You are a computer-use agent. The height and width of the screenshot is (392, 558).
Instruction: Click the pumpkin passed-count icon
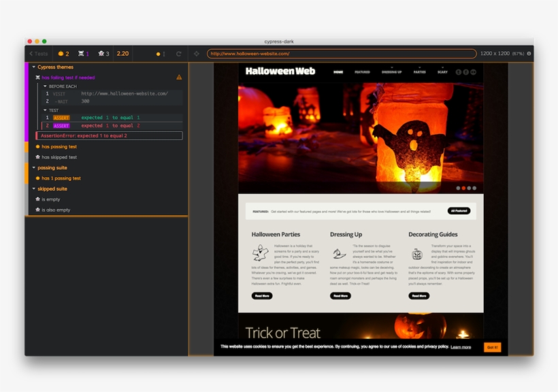pyautogui.click(x=61, y=54)
